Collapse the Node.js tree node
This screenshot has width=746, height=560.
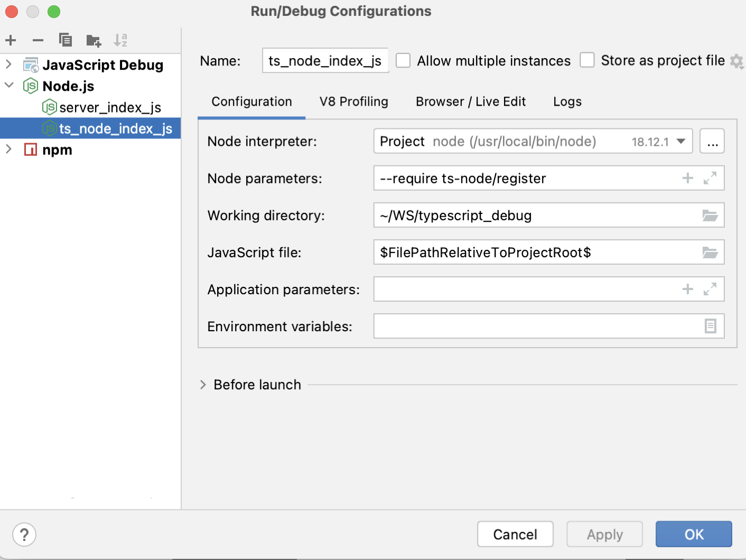8,86
